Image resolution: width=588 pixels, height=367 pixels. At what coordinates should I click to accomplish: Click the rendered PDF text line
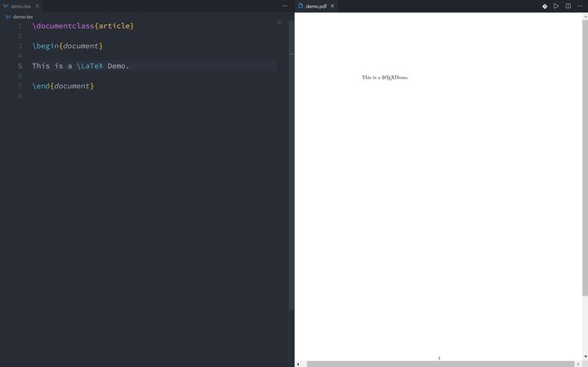click(385, 78)
